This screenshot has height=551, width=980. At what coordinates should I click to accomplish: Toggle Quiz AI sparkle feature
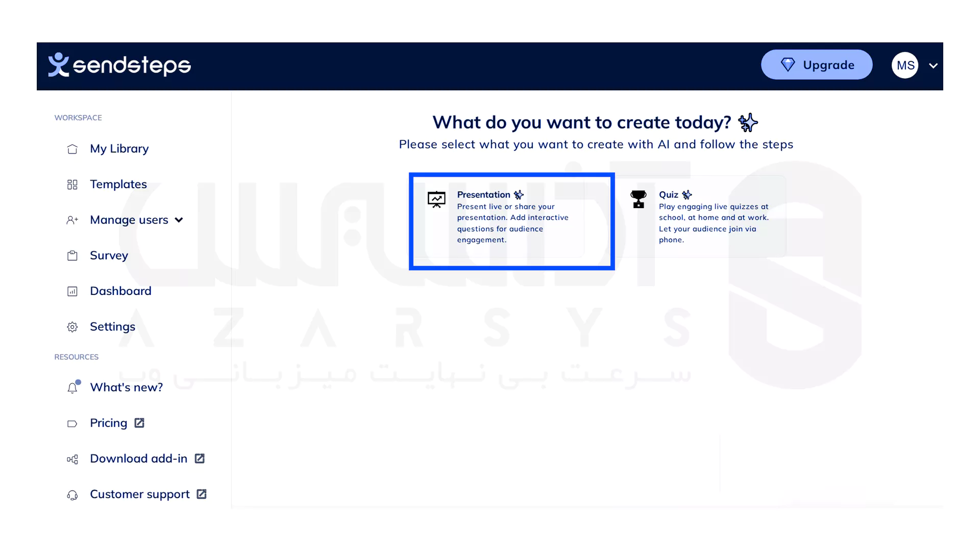click(x=687, y=194)
